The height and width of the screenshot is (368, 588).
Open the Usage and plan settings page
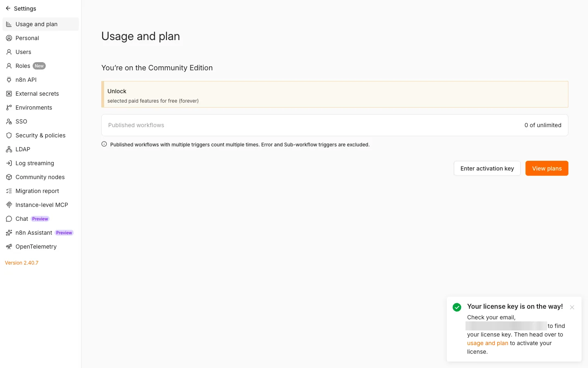coord(40,24)
